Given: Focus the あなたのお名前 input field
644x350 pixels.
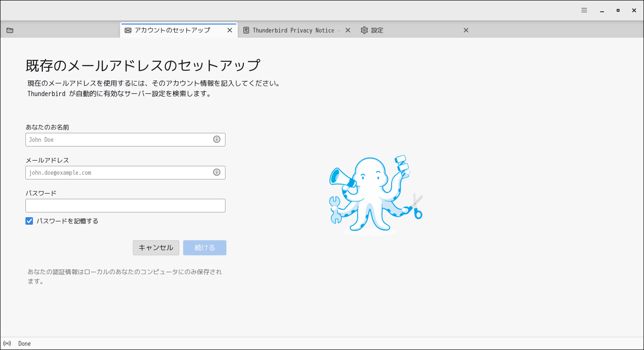Looking at the screenshot, I should tap(125, 139).
